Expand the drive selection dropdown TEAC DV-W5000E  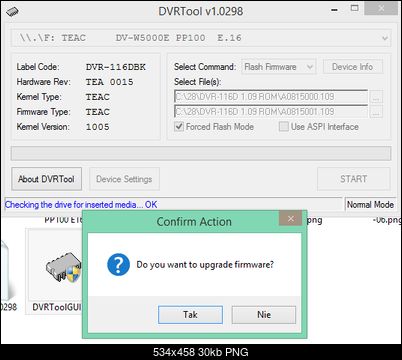click(x=201, y=38)
